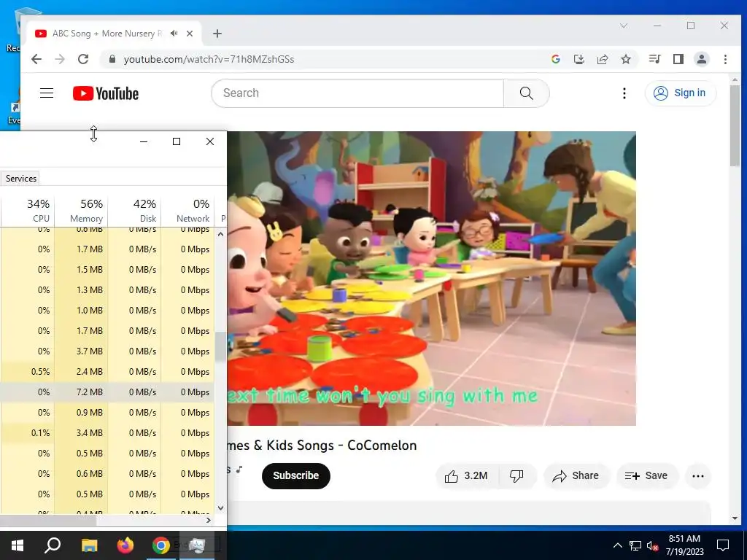Open the Windows notification center
This screenshot has height=560, width=747.
tap(723, 545)
